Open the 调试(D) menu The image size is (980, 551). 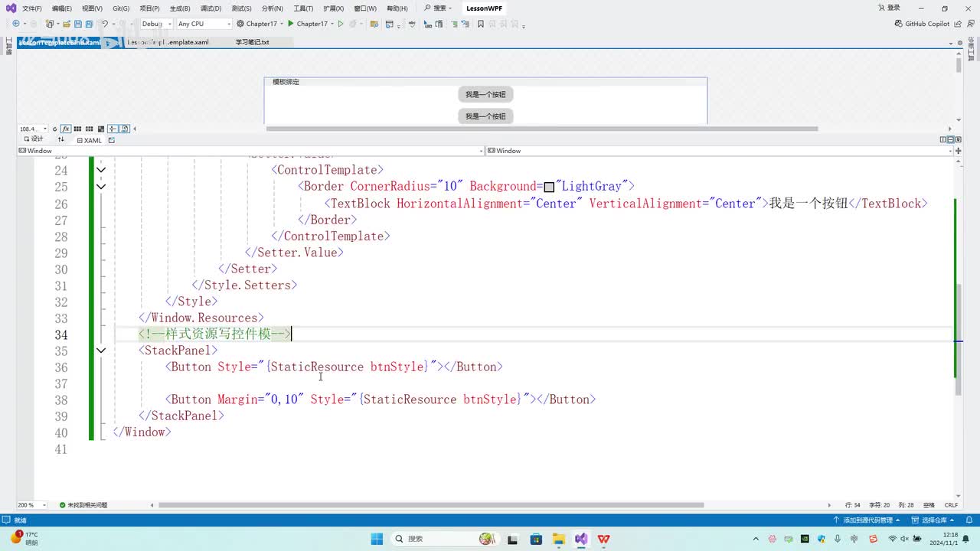[x=211, y=8]
